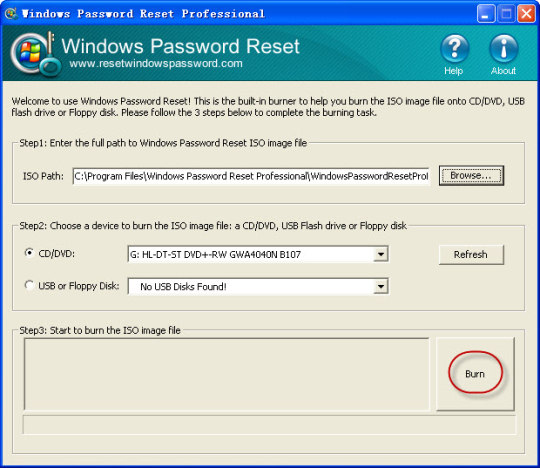Click the title bar app icon
Image resolution: width=540 pixels, height=468 pixels.
coord(11,13)
